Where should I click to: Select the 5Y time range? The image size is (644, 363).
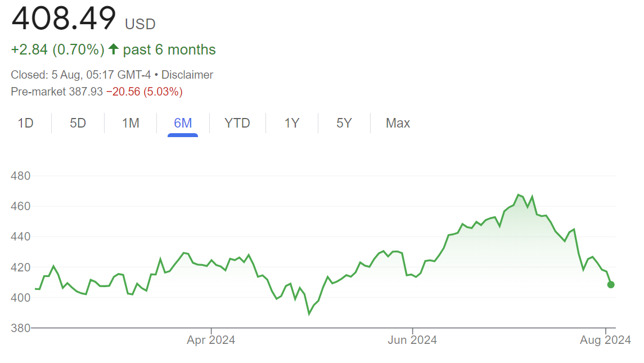[344, 123]
